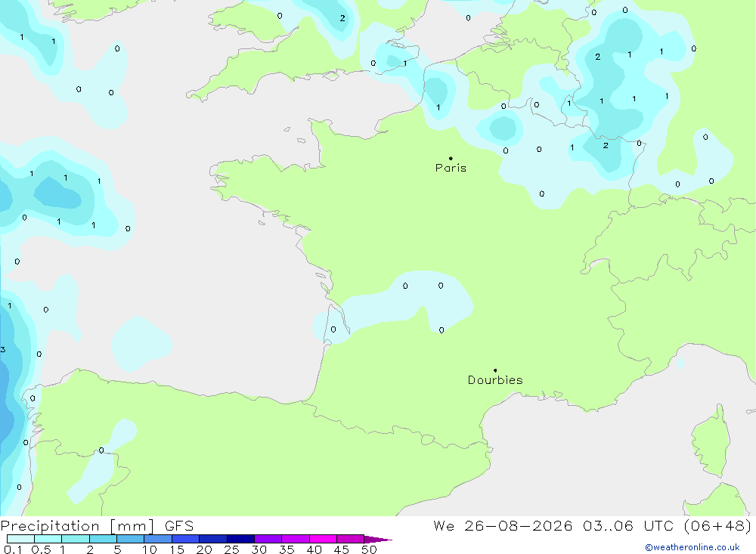Click the Dourbies location label
Image resolution: width=756 pixels, height=554 pixels.
pos(495,380)
